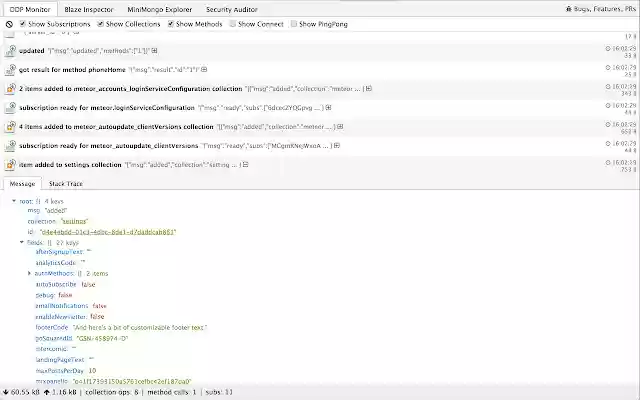Collapse the fields node with 27 keys

coord(22,242)
